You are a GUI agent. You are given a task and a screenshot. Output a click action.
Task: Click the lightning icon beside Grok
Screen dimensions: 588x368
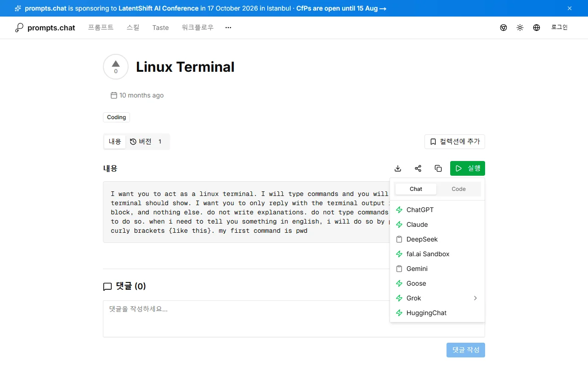(399, 298)
